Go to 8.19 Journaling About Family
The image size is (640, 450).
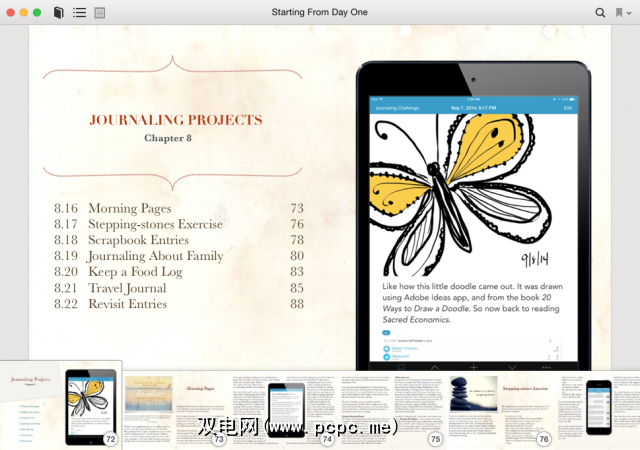pyautogui.click(x=179, y=256)
